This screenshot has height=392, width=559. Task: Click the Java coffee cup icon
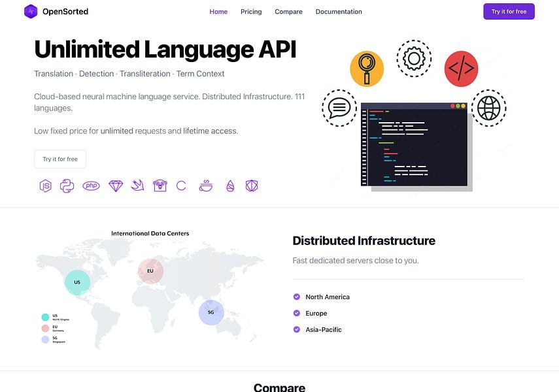coord(205,186)
